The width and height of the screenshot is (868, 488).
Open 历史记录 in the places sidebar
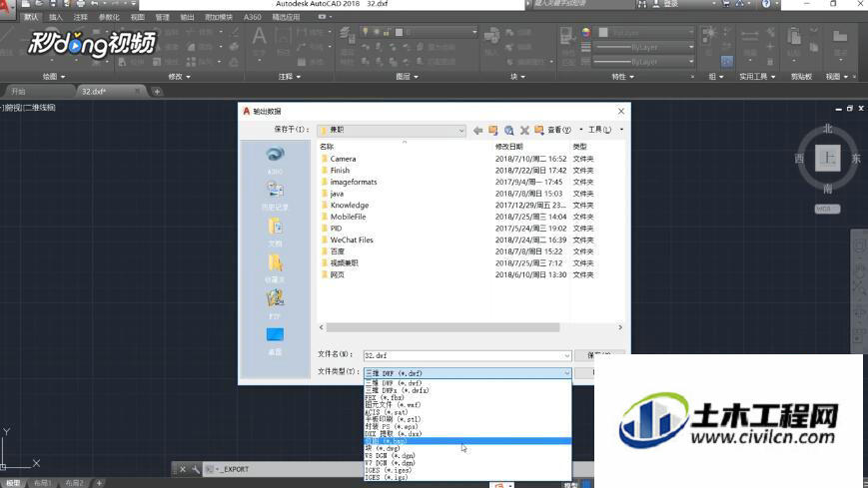coord(275,196)
